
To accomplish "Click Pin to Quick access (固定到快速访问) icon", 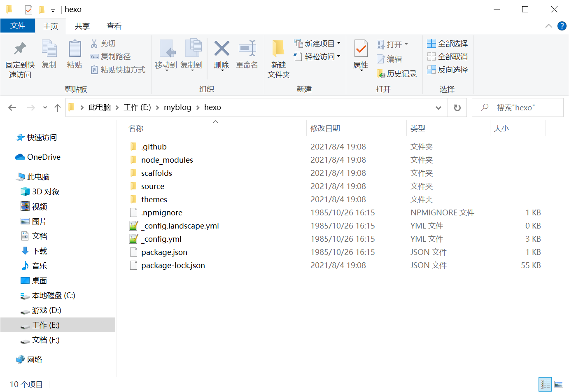I will (x=20, y=49).
